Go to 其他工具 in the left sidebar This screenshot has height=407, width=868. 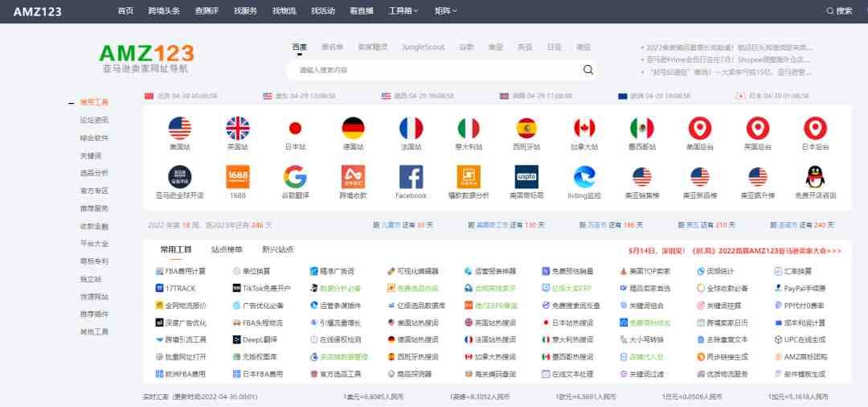point(94,331)
